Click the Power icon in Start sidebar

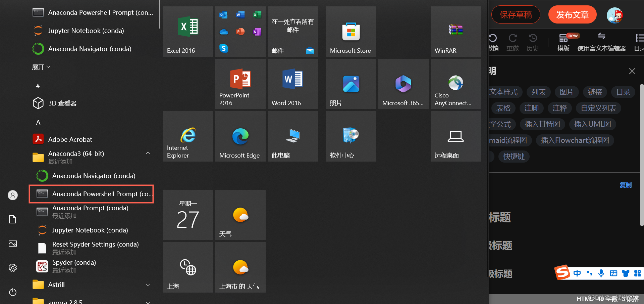point(13,292)
